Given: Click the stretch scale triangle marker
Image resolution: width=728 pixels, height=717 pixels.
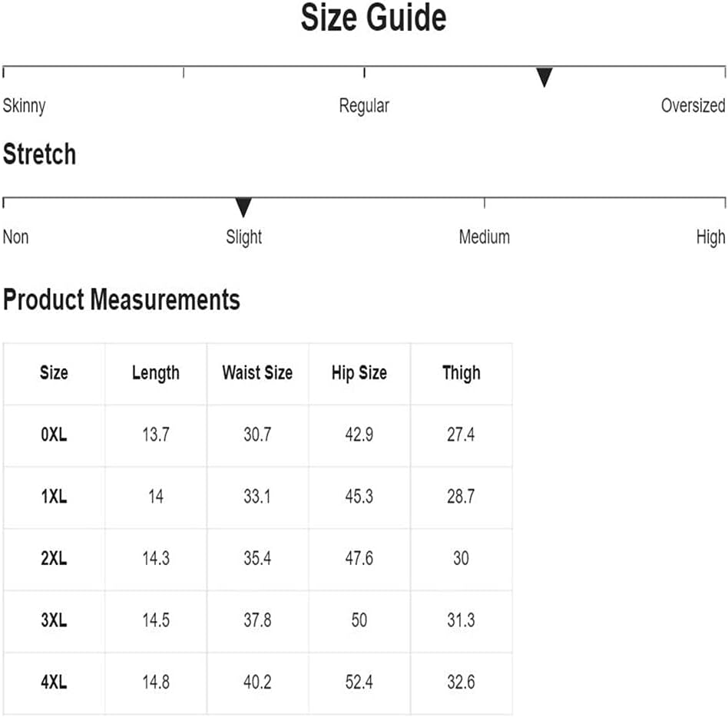Looking at the screenshot, I should coord(243,207).
